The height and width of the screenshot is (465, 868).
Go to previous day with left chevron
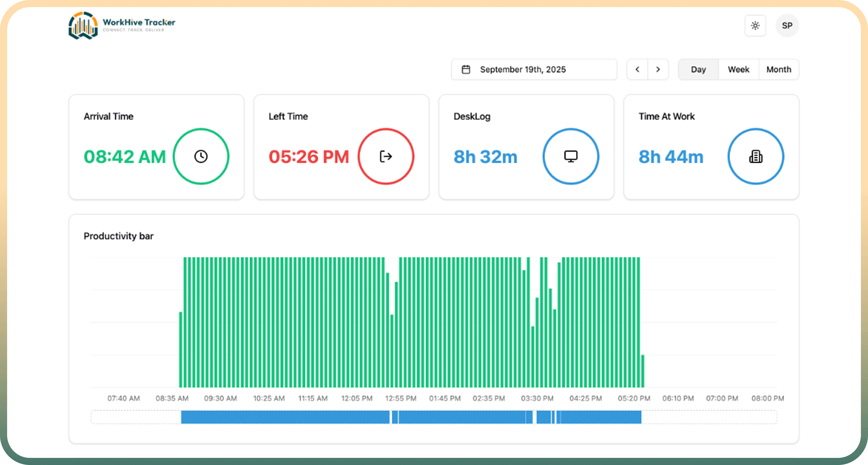pyautogui.click(x=637, y=69)
